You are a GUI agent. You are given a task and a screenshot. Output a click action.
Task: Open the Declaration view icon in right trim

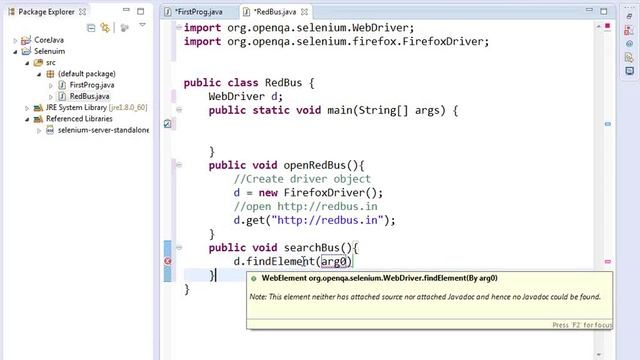tap(629, 58)
